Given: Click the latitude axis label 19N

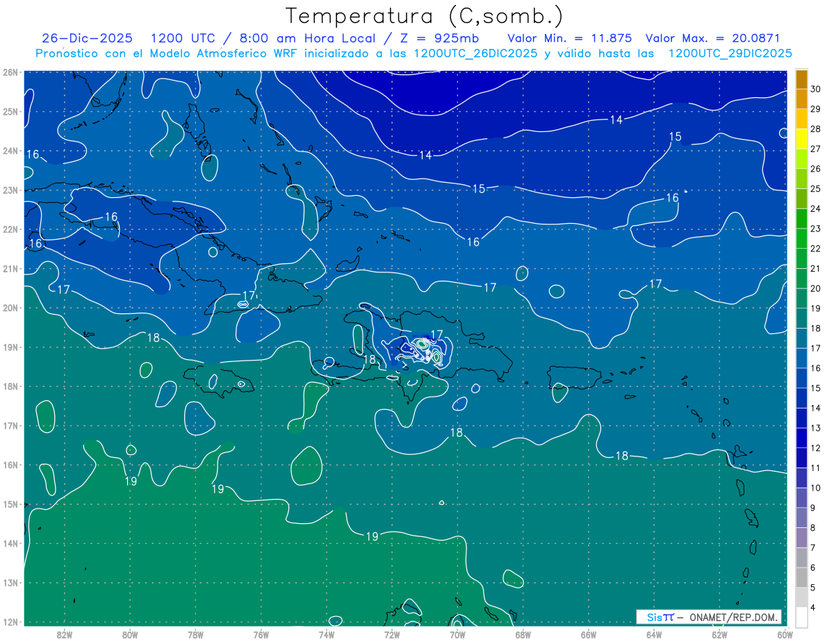Looking at the screenshot, I should 10,347.
